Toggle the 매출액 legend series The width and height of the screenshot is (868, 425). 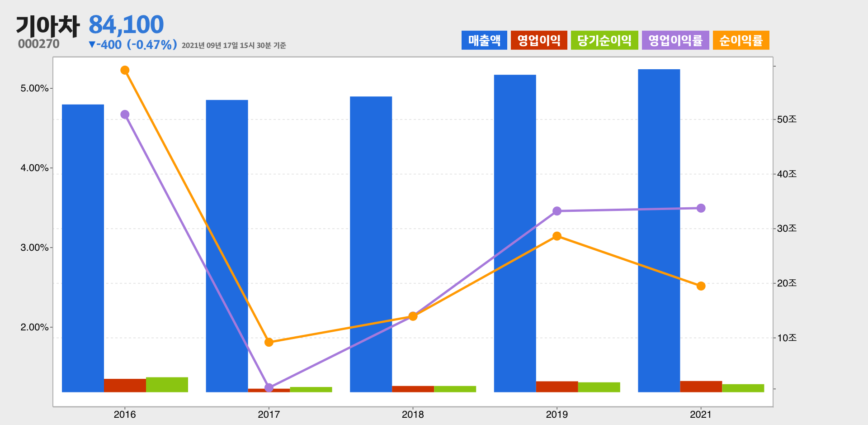pyautogui.click(x=484, y=40)
